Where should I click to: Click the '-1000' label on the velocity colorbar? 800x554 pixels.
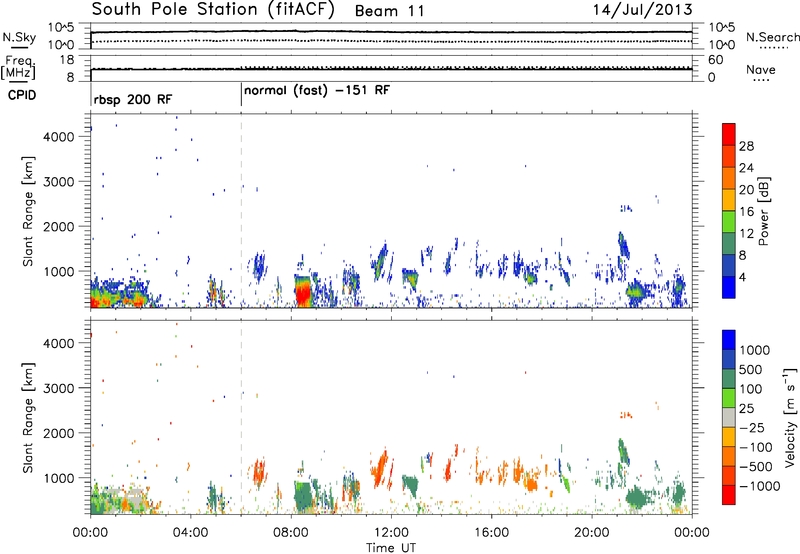[760, 486]
